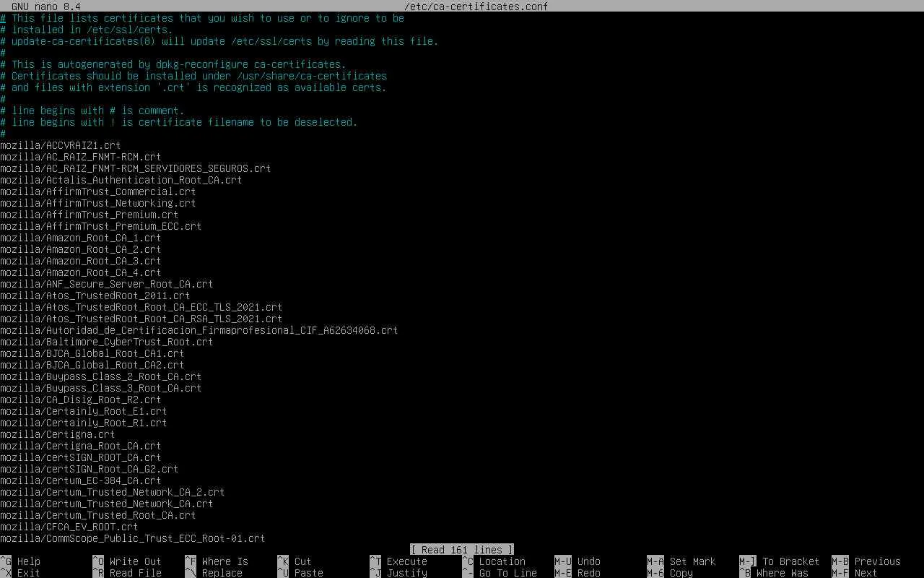Click the Paste shortcut label
Screen dimensions: 924x578
(x=308, y=573)
